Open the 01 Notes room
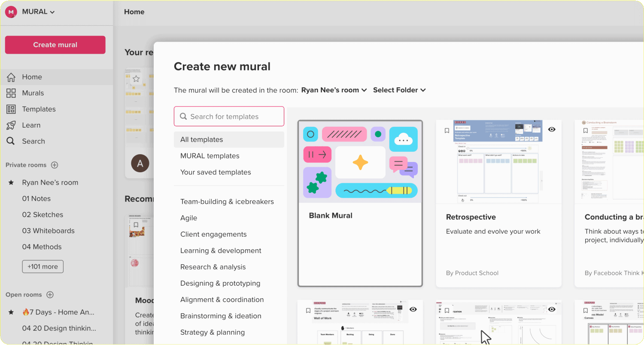Viewport: 644px width, 345px height. [36, 198]
